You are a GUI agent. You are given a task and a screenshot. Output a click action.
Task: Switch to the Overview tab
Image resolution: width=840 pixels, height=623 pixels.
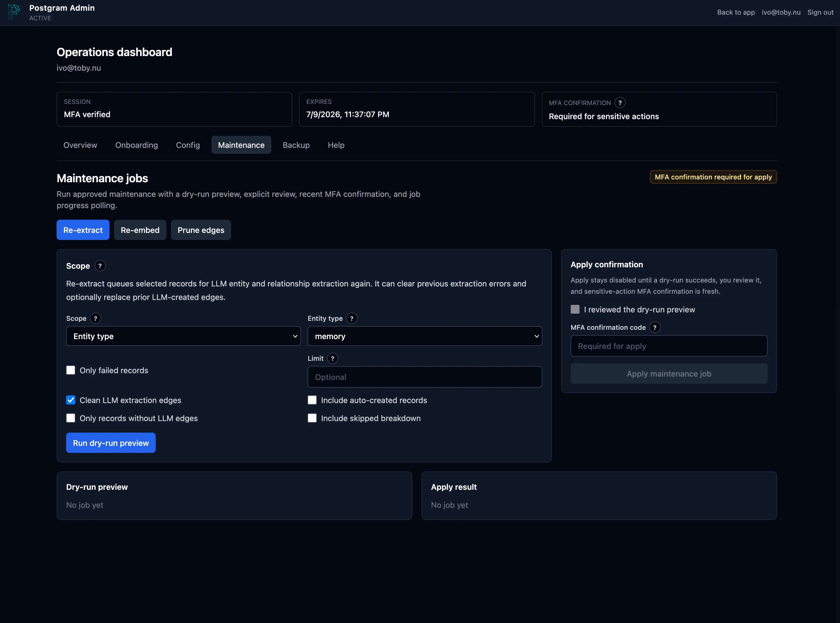click(80, 145)
